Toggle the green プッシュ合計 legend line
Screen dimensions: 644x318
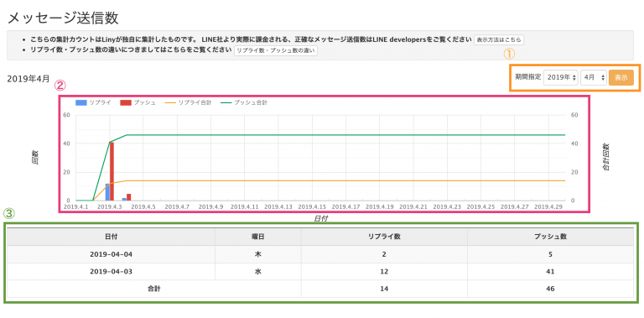(x=226, y=103)
